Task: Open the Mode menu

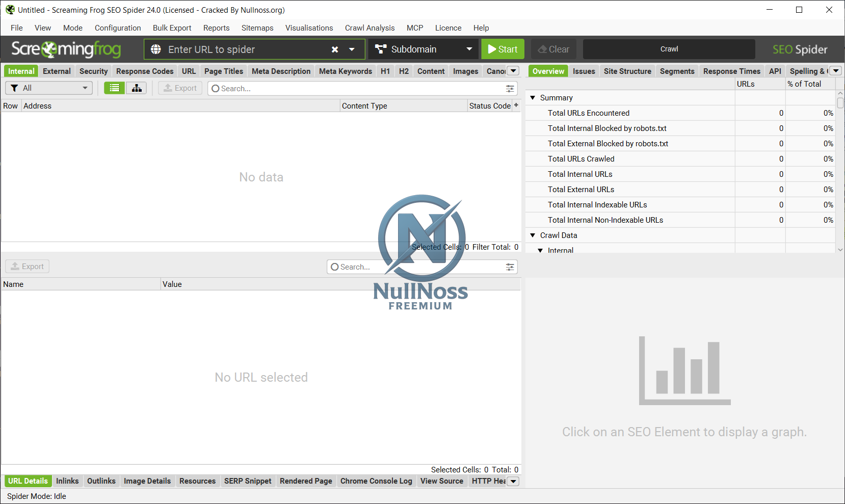Action: coord(73,28)
